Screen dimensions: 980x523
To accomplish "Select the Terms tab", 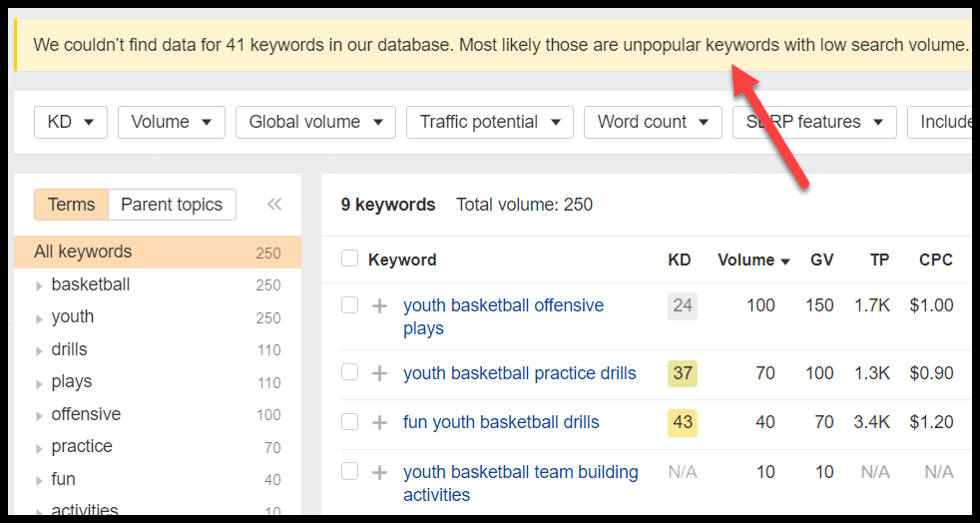I will 71,205.
